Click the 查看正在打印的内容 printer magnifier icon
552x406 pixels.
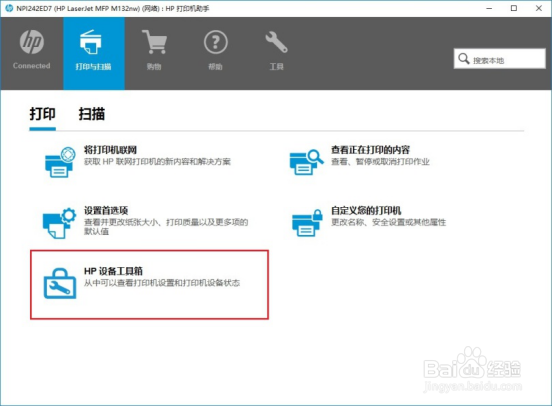point(306,162)
